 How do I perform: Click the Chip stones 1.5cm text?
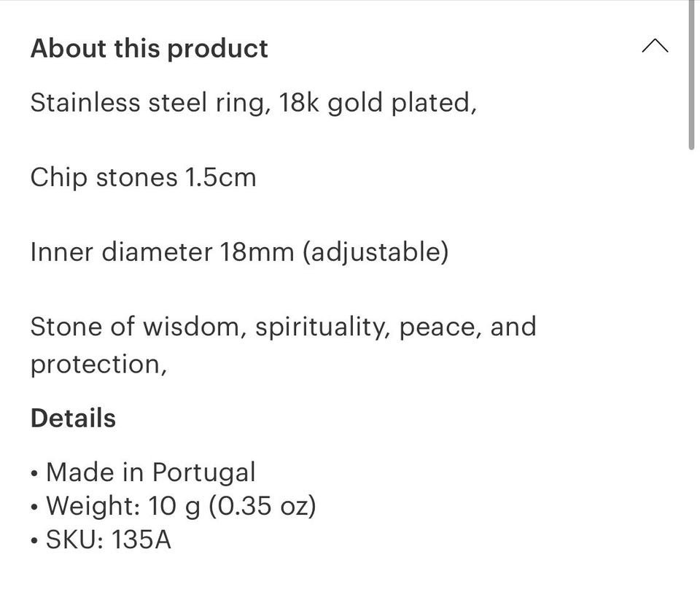(144, 178)
